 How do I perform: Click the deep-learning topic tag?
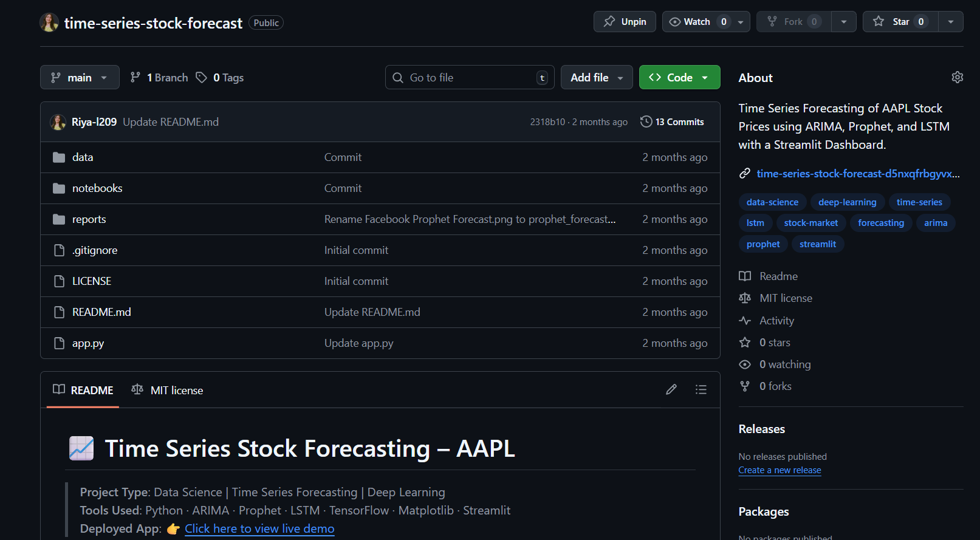pos(847,202)
